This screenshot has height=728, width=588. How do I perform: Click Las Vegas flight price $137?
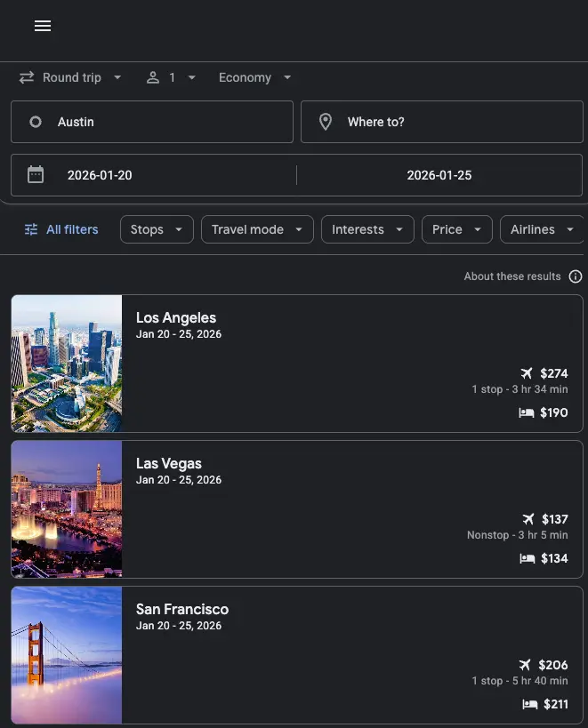pyautogui.click(x=555, y=519)
